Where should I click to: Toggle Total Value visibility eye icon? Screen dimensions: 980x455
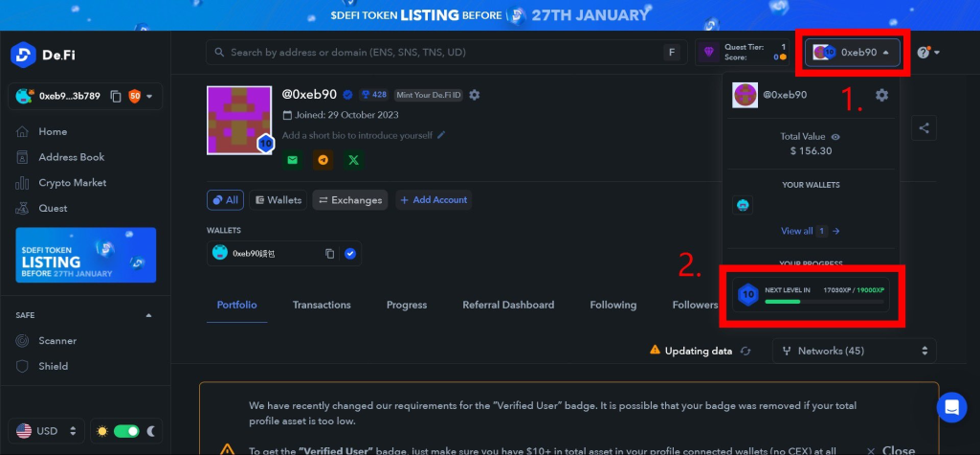[x=835, y=137]
